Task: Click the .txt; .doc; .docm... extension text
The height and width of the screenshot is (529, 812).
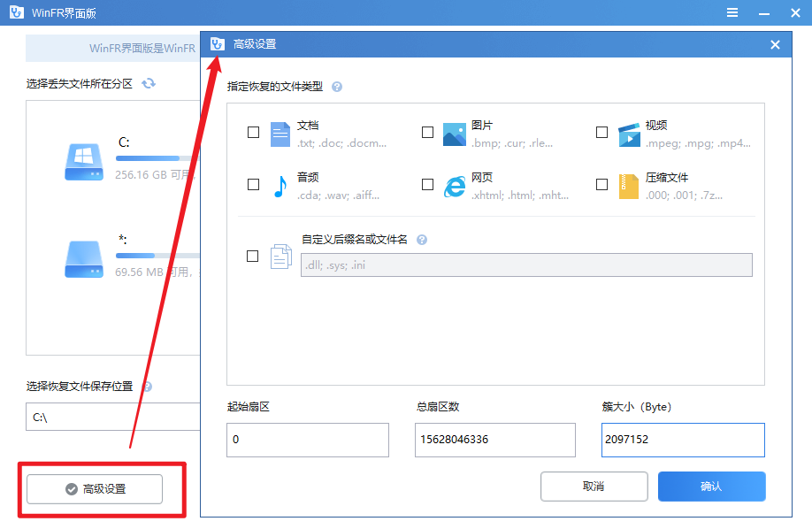Action: [341, 143]
